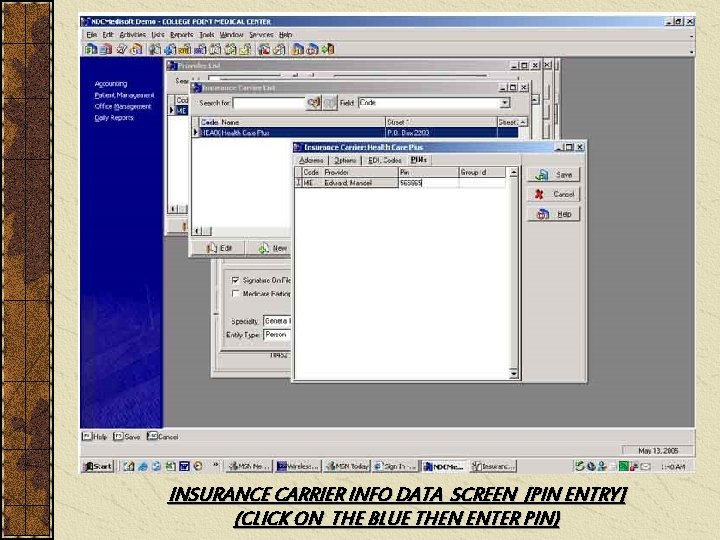Image resolution: width=720 pixels, height=540 pixels.
Task: Click the second main toolbar icon with red building
Action: click(x=106, y=49)
